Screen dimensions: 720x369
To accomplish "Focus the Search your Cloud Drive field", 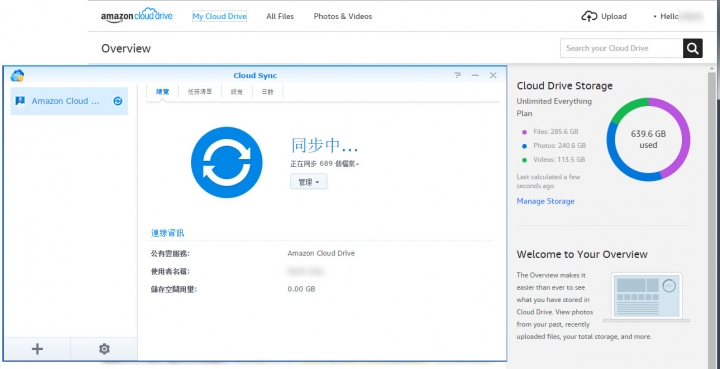I will coord(621,48).
